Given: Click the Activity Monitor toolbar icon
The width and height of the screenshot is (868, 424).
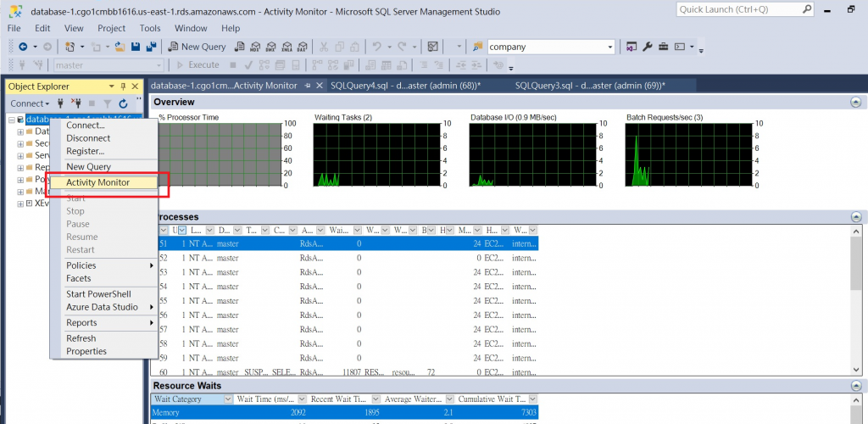Looking at the screenshot, I should (433, 47).
